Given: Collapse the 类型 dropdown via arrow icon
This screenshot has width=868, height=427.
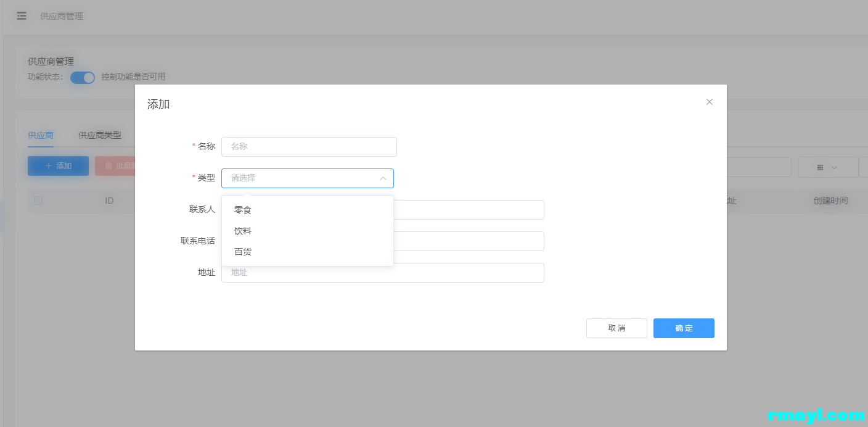Looking at the screenshot, I should (x=383, y=178).
